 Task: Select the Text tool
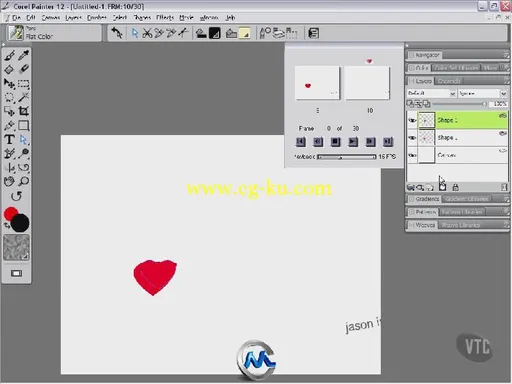pos(9,139)
